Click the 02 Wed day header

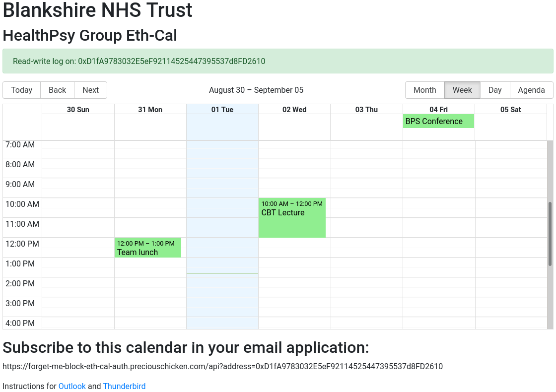(x=294, y=110)
